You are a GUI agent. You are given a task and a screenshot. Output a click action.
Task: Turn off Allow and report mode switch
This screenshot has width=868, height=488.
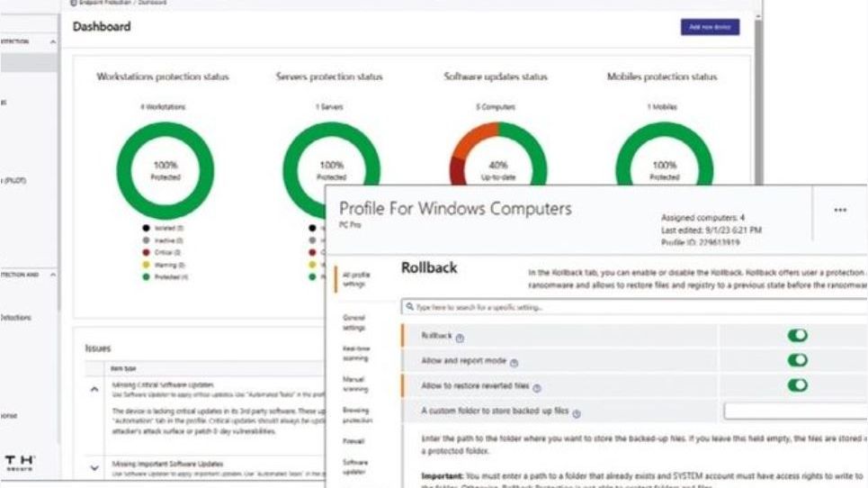tap(797, 360)
